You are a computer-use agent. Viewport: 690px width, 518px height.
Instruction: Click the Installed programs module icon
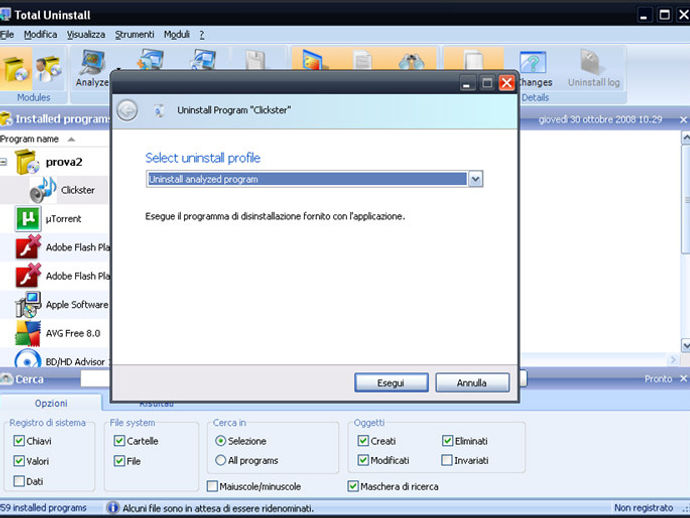tap(15, 69)
